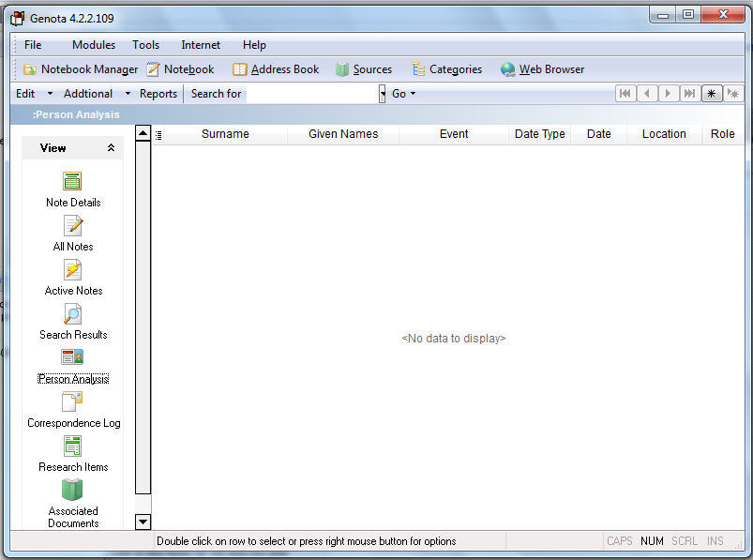
Task: Click the Edit toolbar button
Action: (x=25, y=94)
